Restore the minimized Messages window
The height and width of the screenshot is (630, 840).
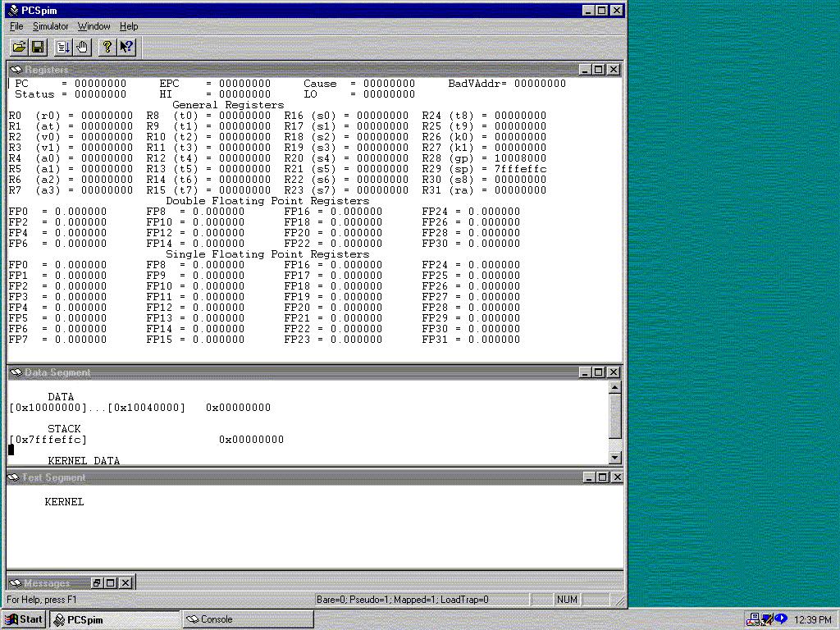(96, 583)
